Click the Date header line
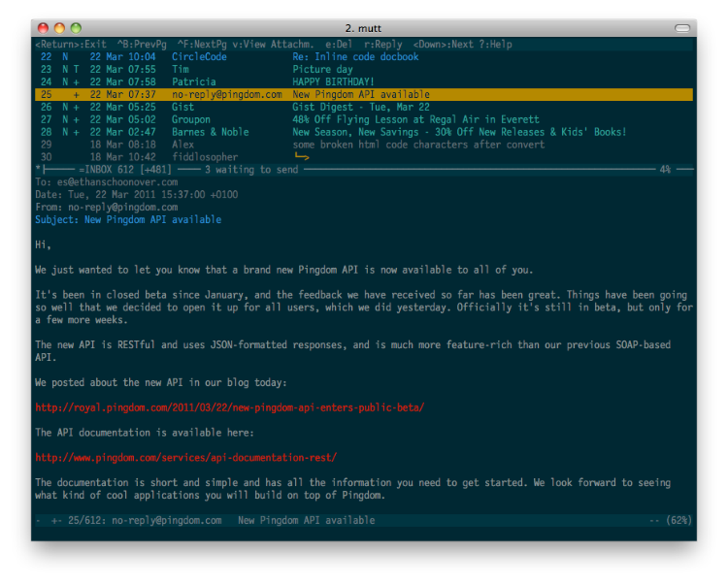Image resolution: width=728 pixels, height=584 pixels. coord(137,194)
